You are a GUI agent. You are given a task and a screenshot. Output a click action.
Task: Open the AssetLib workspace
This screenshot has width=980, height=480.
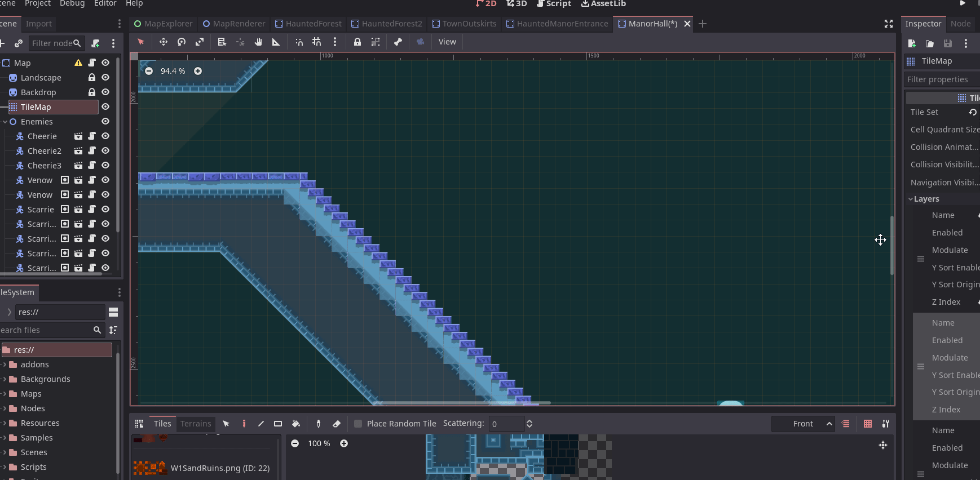(x=603, y=3)
